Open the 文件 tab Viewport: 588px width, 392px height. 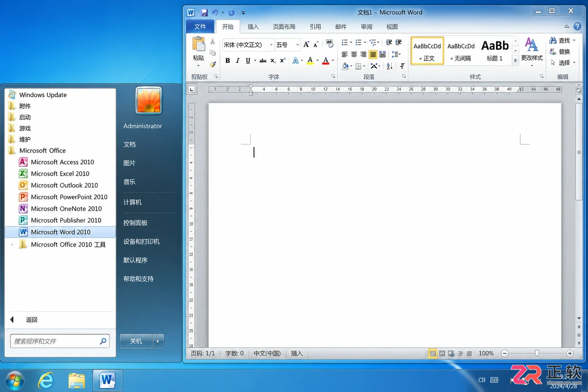click(200, 27)
